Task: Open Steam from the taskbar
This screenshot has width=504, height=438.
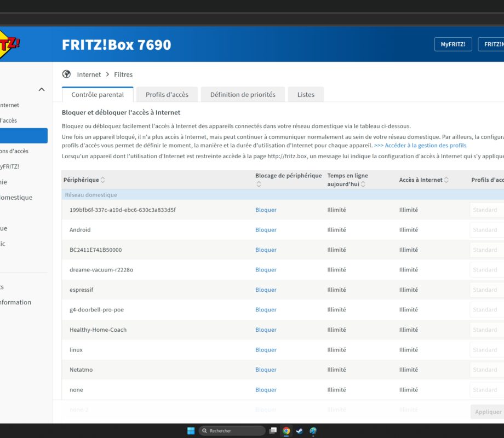Action: (x=299, y=431)
